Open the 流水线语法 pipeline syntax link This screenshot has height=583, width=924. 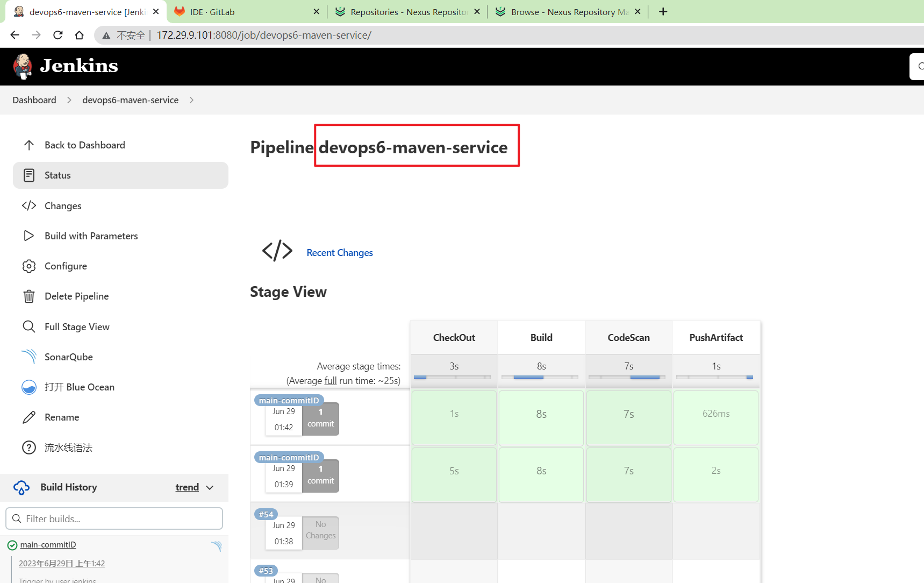coord(68,448)
